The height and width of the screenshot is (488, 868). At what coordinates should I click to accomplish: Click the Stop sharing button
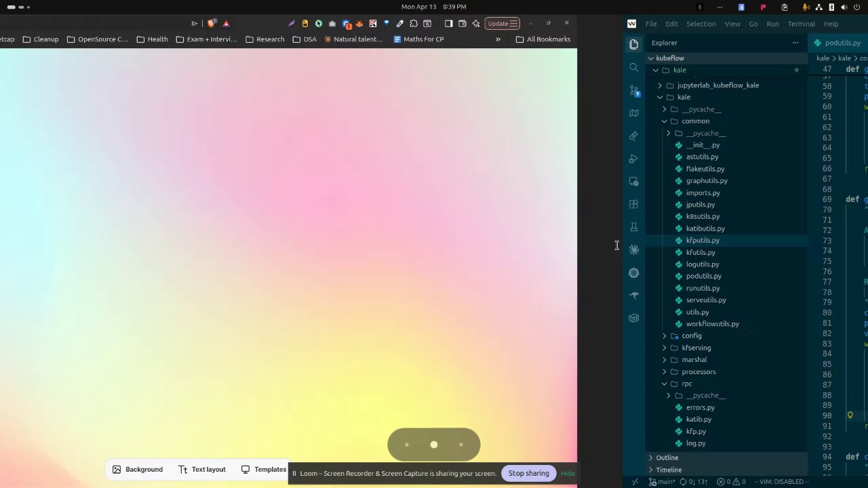(x=529, y=473)
